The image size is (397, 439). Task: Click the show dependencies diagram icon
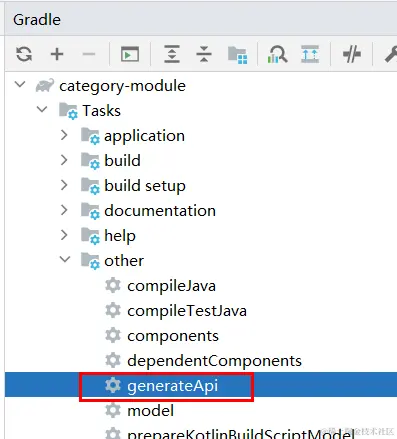(x=310, y=54)
